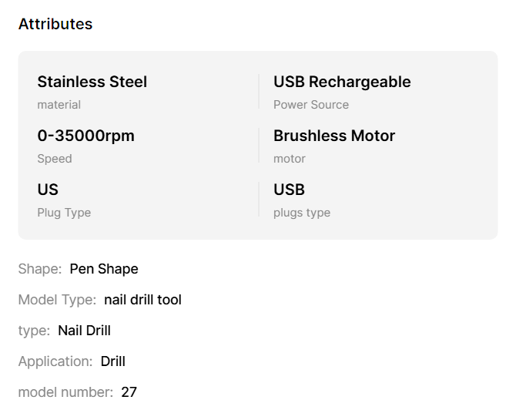Click the Pen Shape value
The image size is (516, 420).
tap(104, 269)
